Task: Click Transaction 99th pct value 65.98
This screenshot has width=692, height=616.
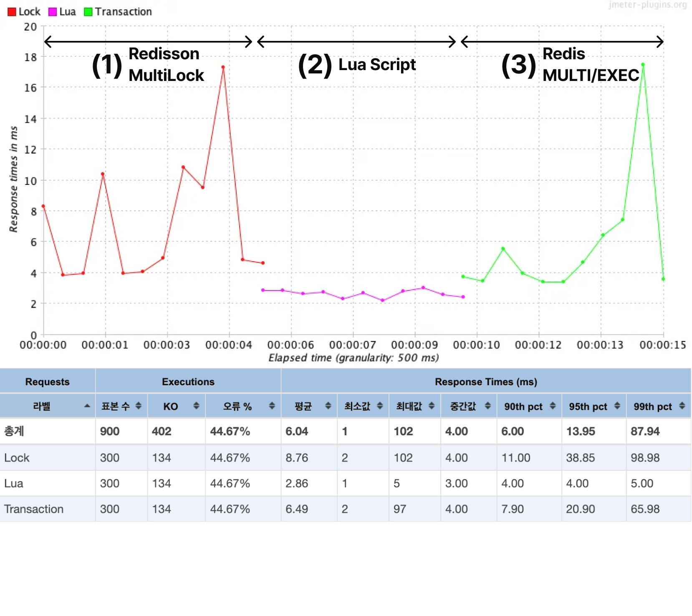Action: 645,509
